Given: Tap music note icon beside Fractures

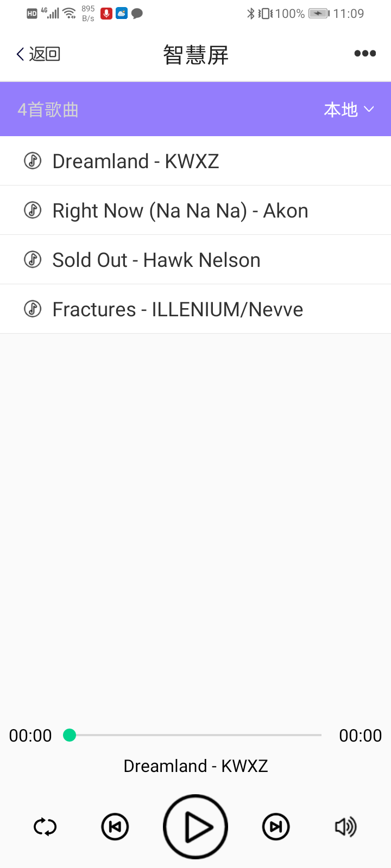Looking at the screenshot, I should click(x=33, y=309).
